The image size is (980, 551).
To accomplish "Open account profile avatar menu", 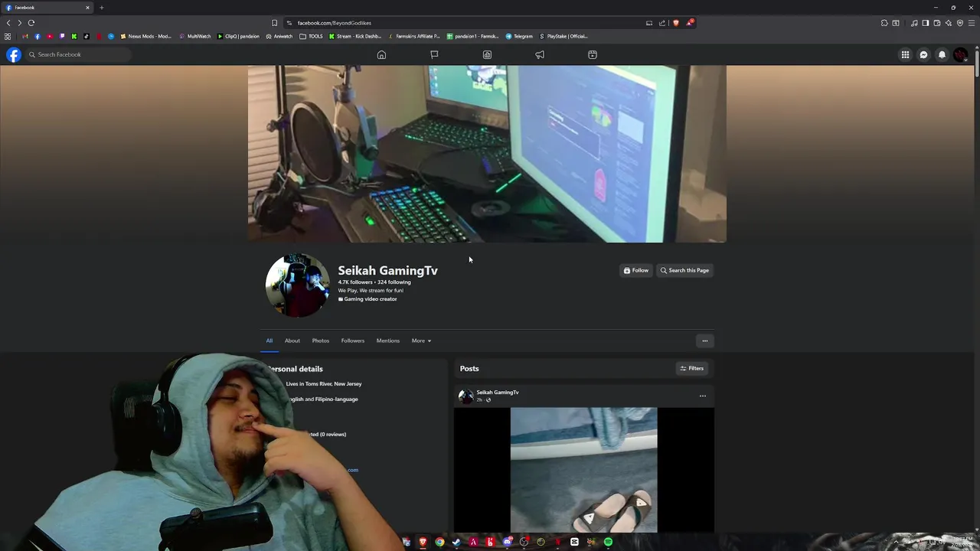I will coord(960,54).
